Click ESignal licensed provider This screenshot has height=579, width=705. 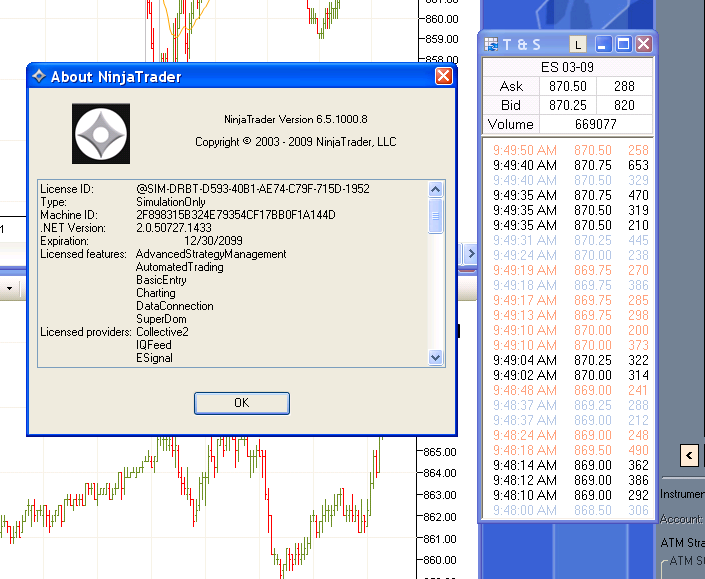pos(154,358)
